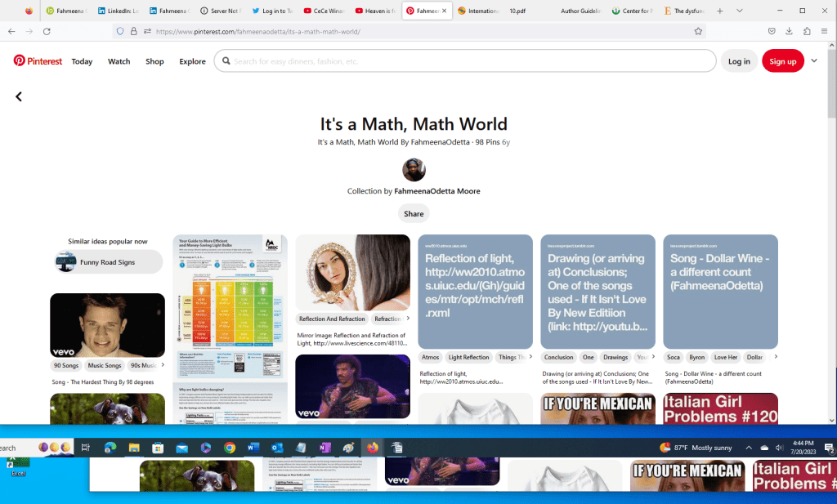Click the page reload icon in the browser toolbar
The image size is (837, 504).
tap(47, 33)
